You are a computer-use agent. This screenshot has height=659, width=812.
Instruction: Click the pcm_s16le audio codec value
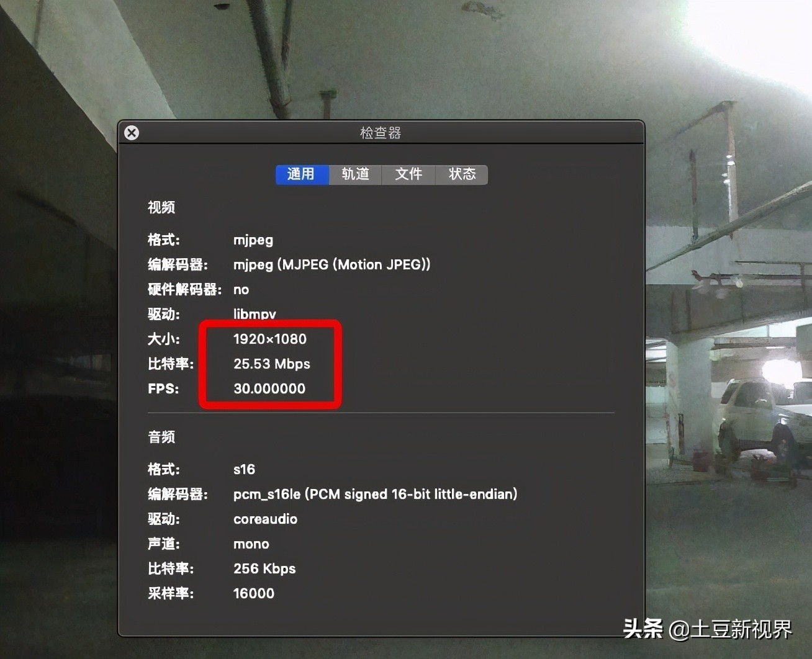click(376, 495)
